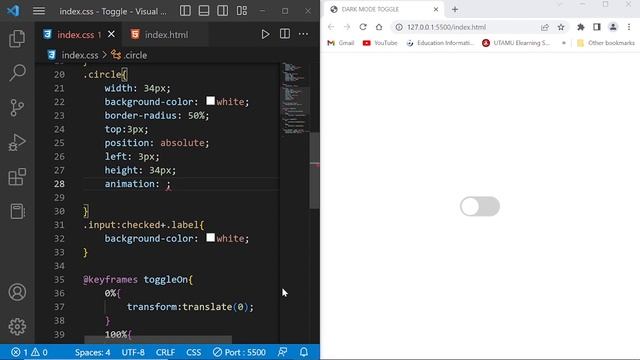The height and width of the screenshot is (360, 640).
Task: Open the notifications bell in the status bar
Action: click(304, 352)
